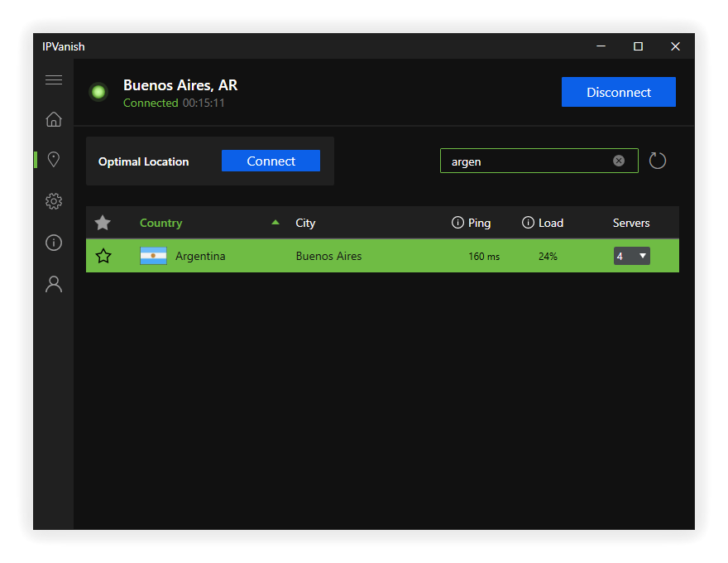Screen dimensions: 728x563
Task: Refresh the server list
Action: click(658, 161)
